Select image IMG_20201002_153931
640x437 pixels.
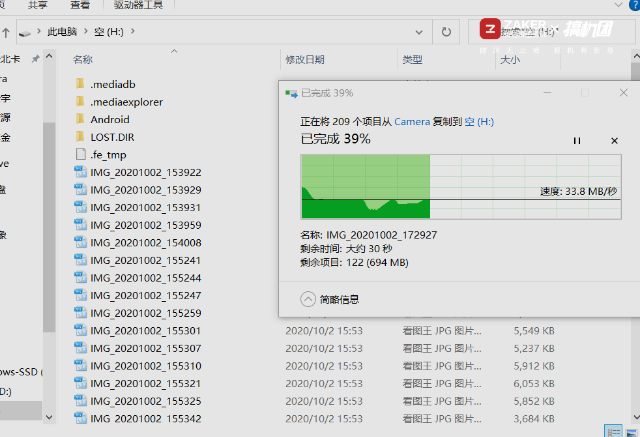(138, 207)
